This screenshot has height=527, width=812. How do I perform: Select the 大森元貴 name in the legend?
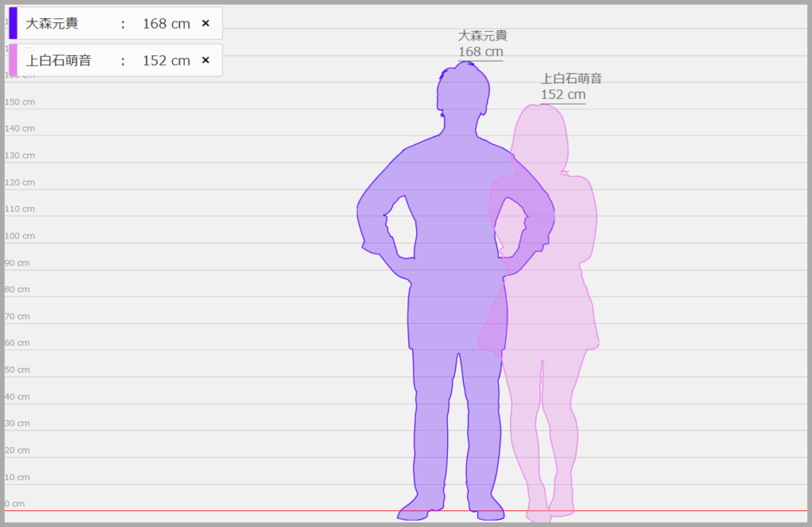(x=52, y=24)
